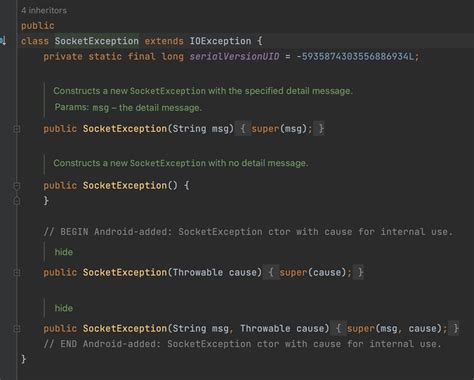Screen dimensions: 474x380
Task: Expand the folded SocketException(String msg) constructor
Action: click(x=17, y=129)
